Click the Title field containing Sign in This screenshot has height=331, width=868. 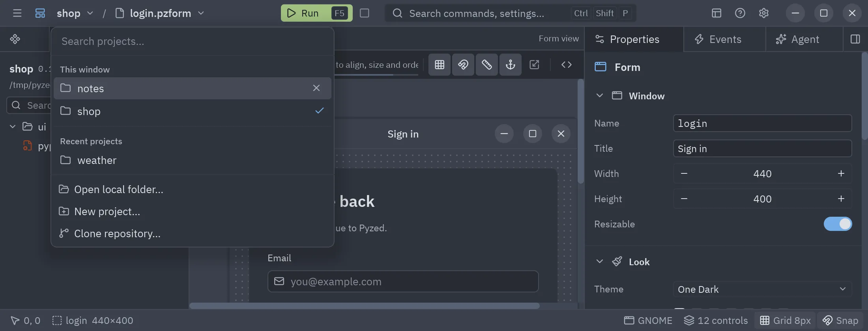pos(762,149)
